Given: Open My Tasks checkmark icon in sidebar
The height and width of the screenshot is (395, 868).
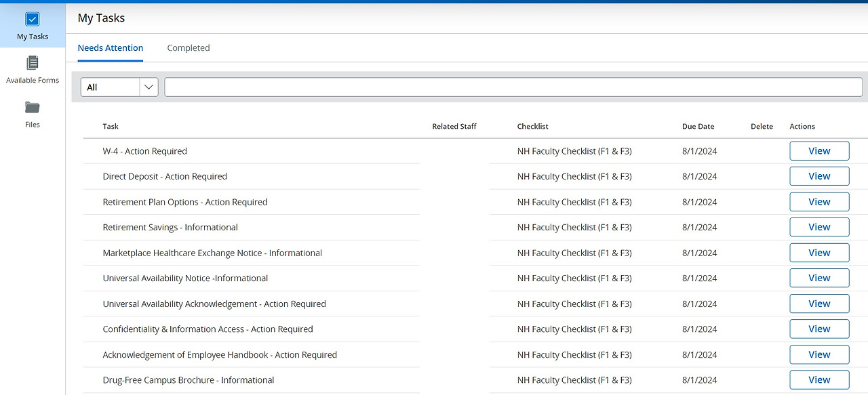Looking at the screenshot, I should point(32,19).
